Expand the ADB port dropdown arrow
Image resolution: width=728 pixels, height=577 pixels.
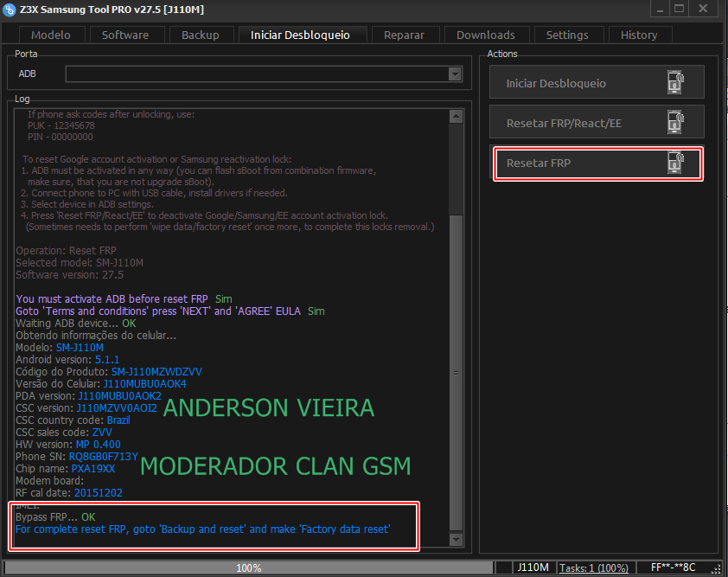click(455, 74)
